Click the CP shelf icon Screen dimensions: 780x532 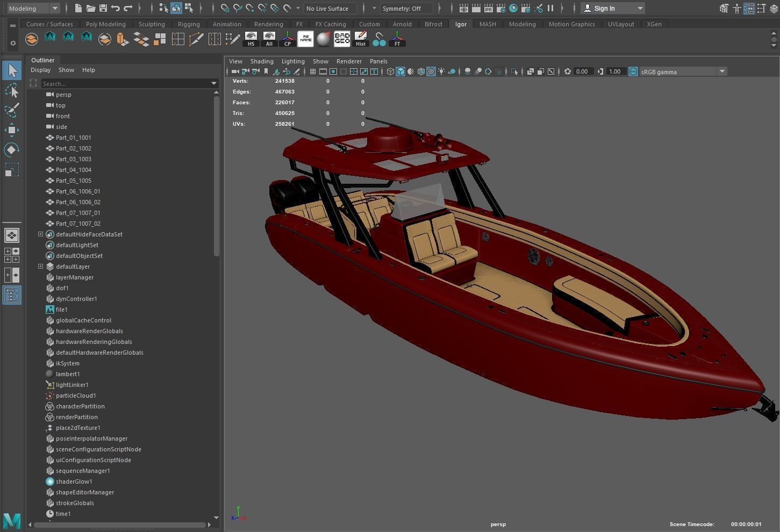[x=288, y=39]
